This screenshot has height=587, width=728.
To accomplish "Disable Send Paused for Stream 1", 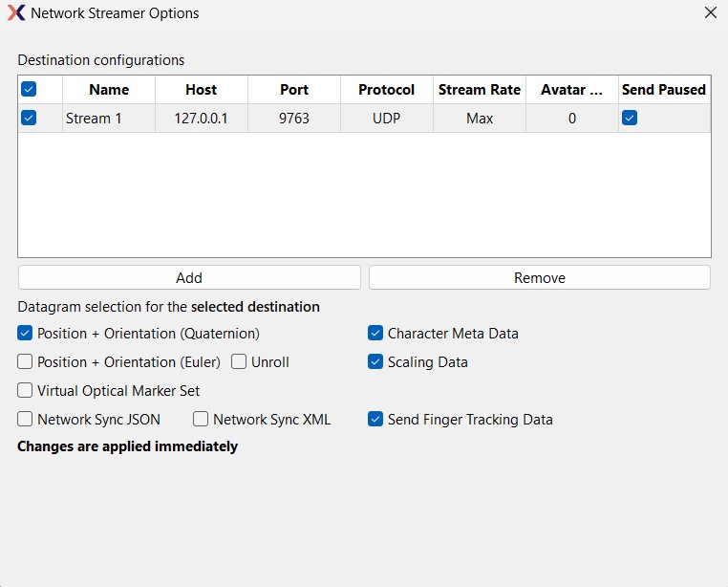I will [630, 119].
